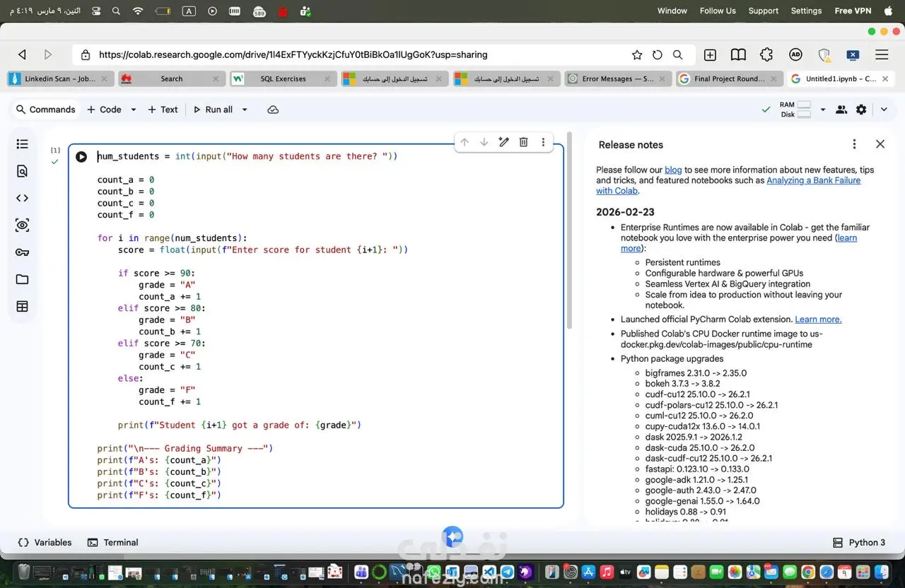Expand the Code dropdown arrow
Image resolution: width=905 pixels, height=588 pixels.
(134, 110)
